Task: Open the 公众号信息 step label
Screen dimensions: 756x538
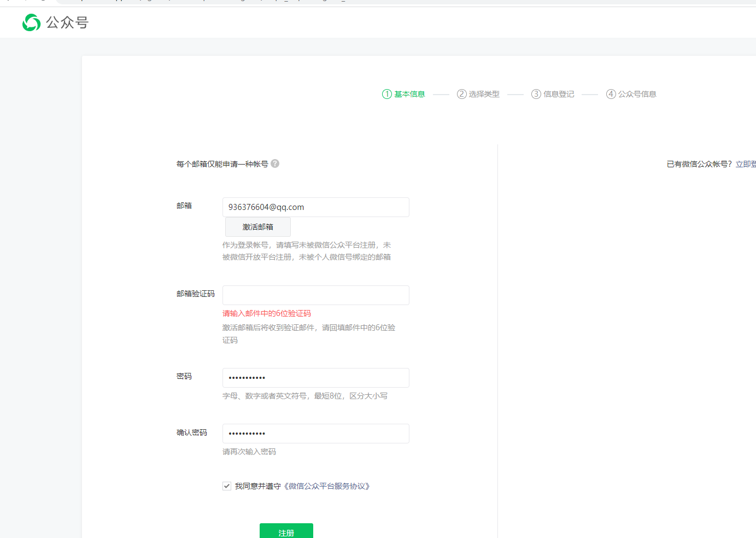Action: coord(637,94)
